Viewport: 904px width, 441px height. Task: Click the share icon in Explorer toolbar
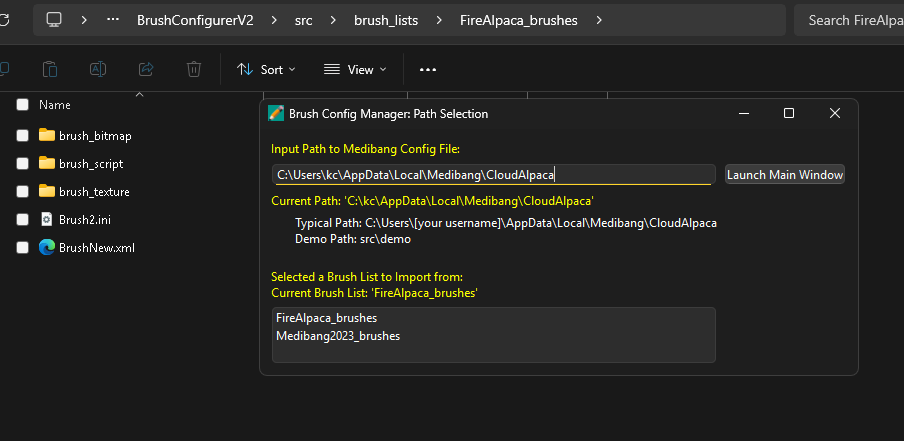coord(146,70)
